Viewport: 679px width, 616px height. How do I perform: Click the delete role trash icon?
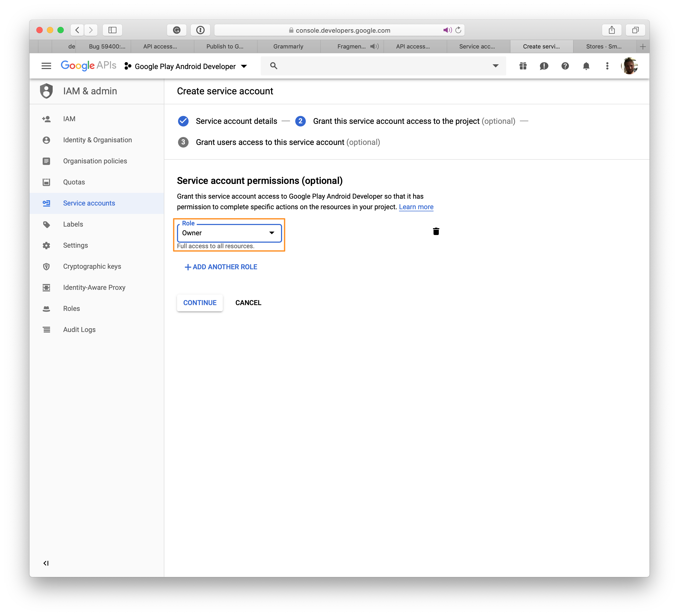[436, 231]
